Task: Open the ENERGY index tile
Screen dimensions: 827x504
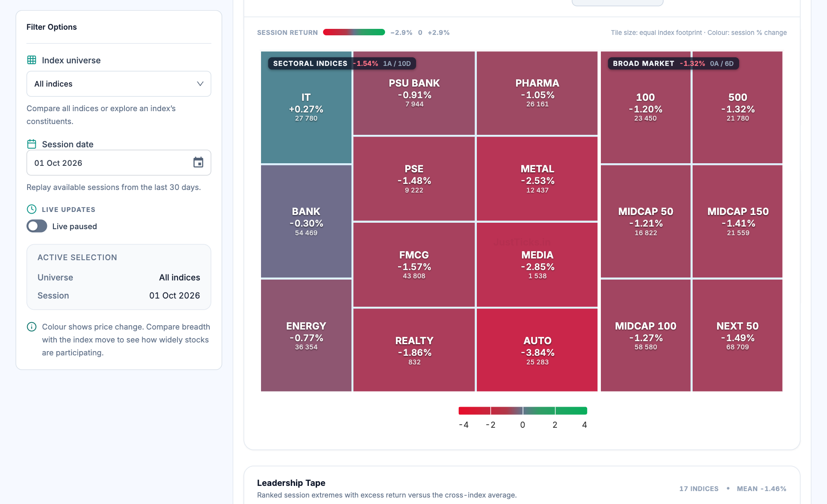Action: click(x=306, y=336)
